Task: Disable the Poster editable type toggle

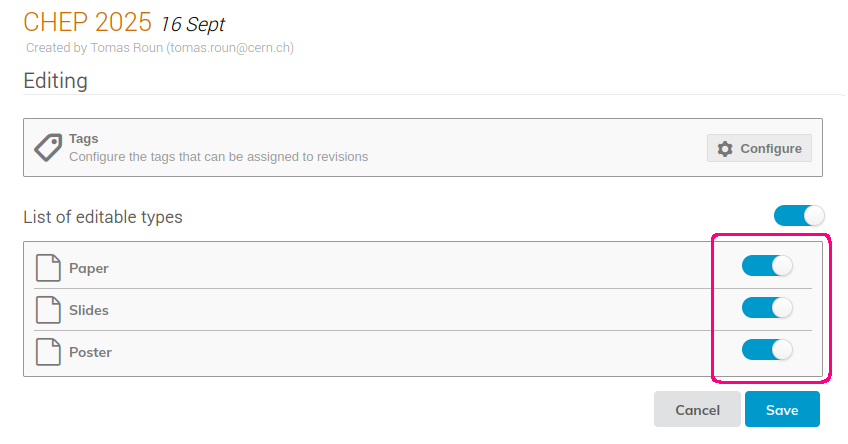Action: (x=767, y=350)
